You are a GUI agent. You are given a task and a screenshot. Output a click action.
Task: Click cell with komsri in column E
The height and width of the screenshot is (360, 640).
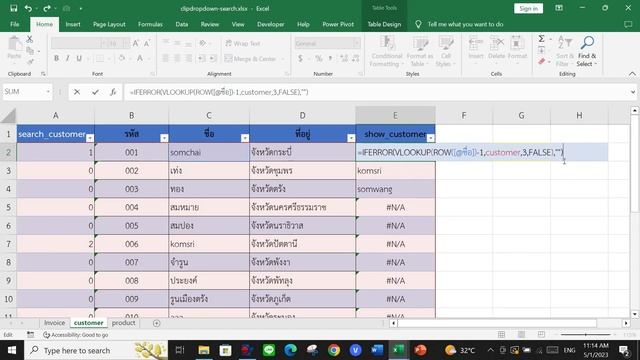(x=395, y=171)
